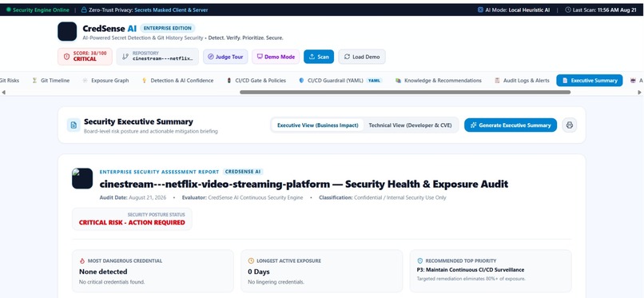
Task: Click the Judge Tour button
Action: [x=225, y=57]
